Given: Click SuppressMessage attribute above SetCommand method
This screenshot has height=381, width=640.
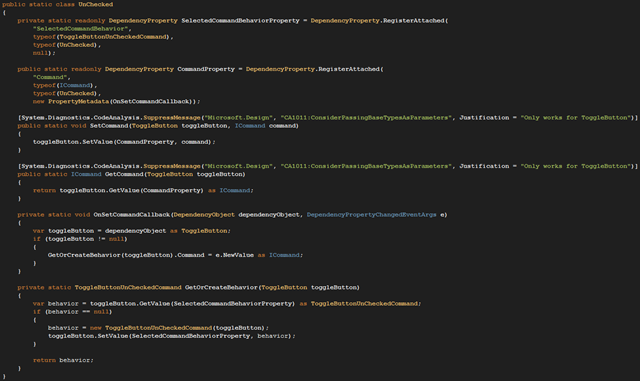Looking at the screenshot, I should pyautogui.click(x=172, y=118).
